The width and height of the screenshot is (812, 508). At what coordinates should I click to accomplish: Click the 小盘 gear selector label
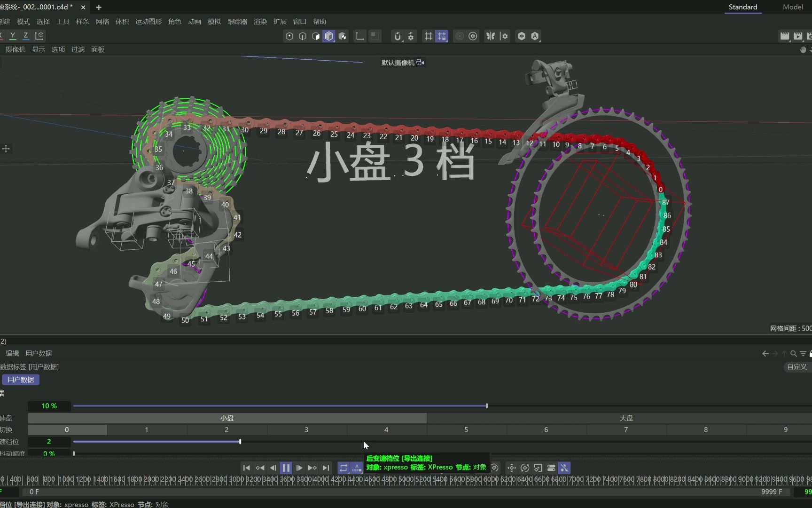click(227, 418)
